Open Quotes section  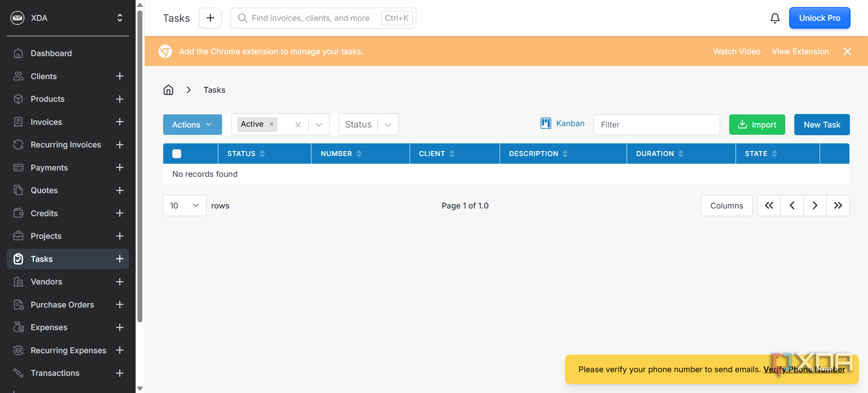pyautogui.click(x=44, y=190)
